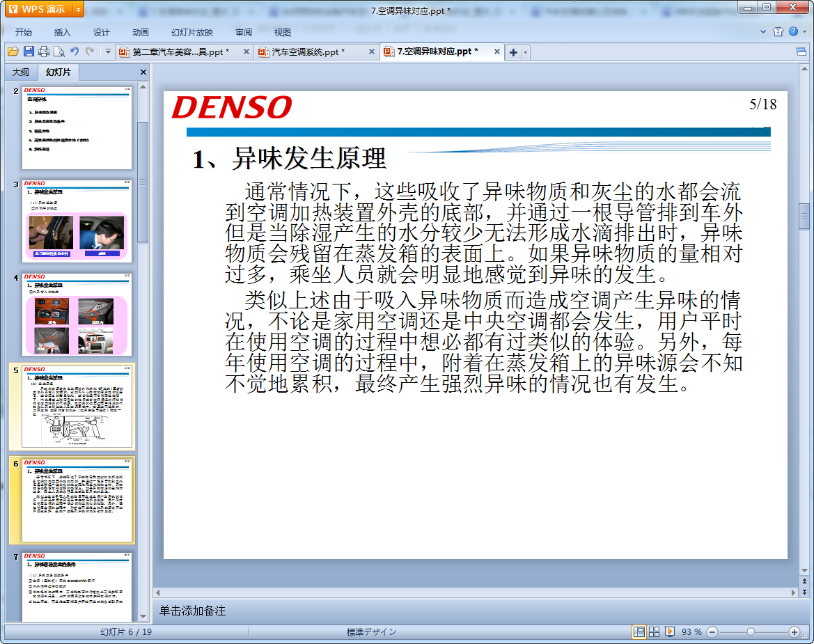Select the 7.空调异味对应.ppt document tab
This screenshot has width=814, height=644.
click(x=437, y=52)
